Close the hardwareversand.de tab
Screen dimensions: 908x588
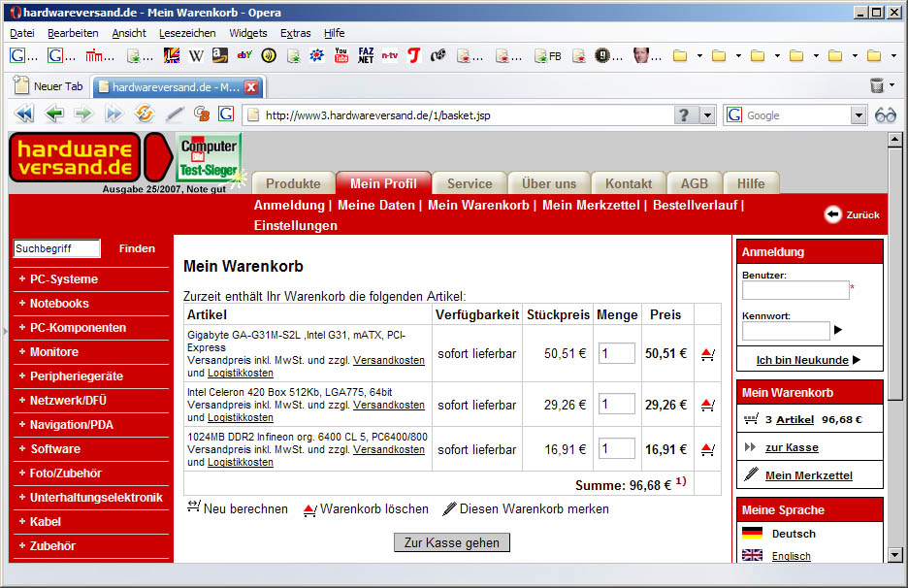coord(251,87)
